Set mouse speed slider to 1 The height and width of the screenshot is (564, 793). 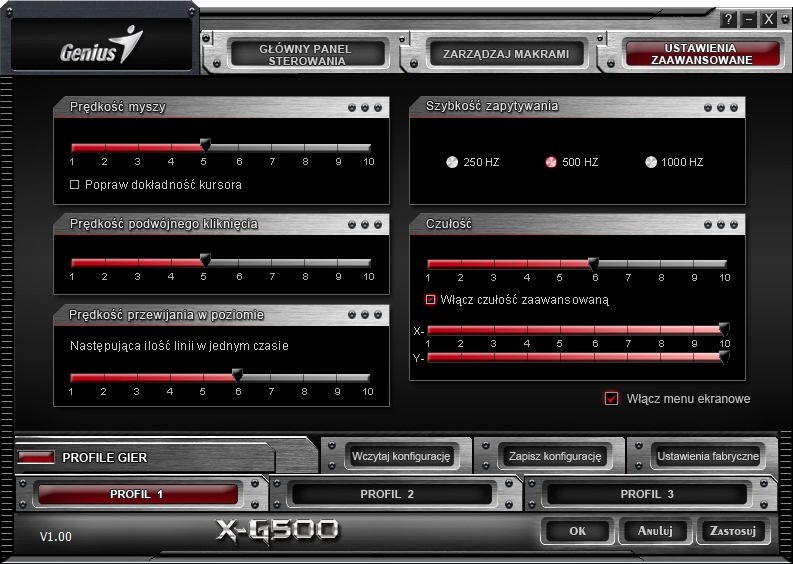coord(73,148)
